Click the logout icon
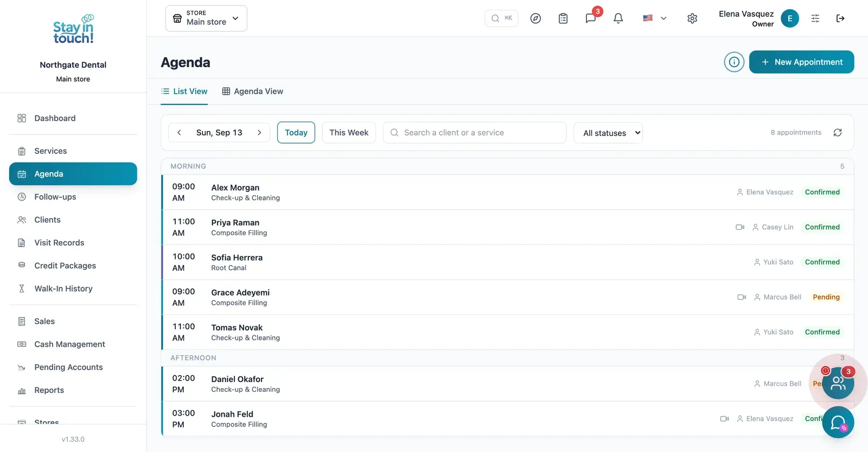 (840, 18)
